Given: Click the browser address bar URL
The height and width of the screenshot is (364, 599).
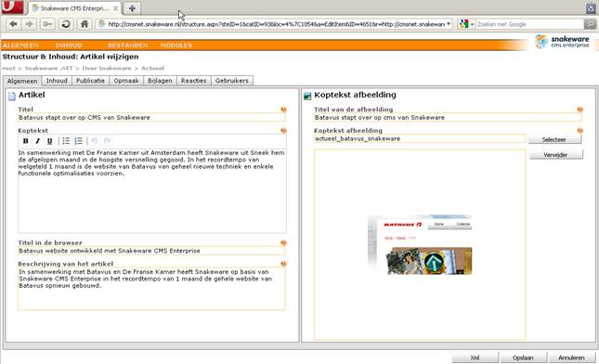Looking at the screenshot, I should 276,24.
